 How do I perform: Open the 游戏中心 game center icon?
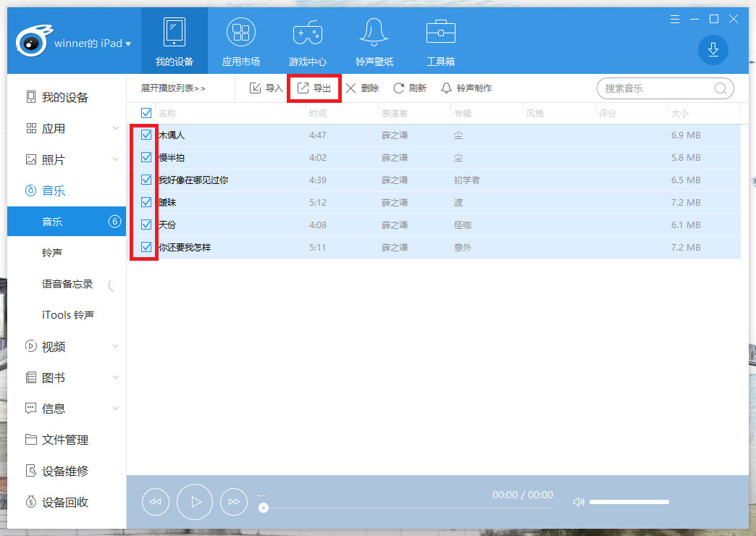[x=308, y=33]
